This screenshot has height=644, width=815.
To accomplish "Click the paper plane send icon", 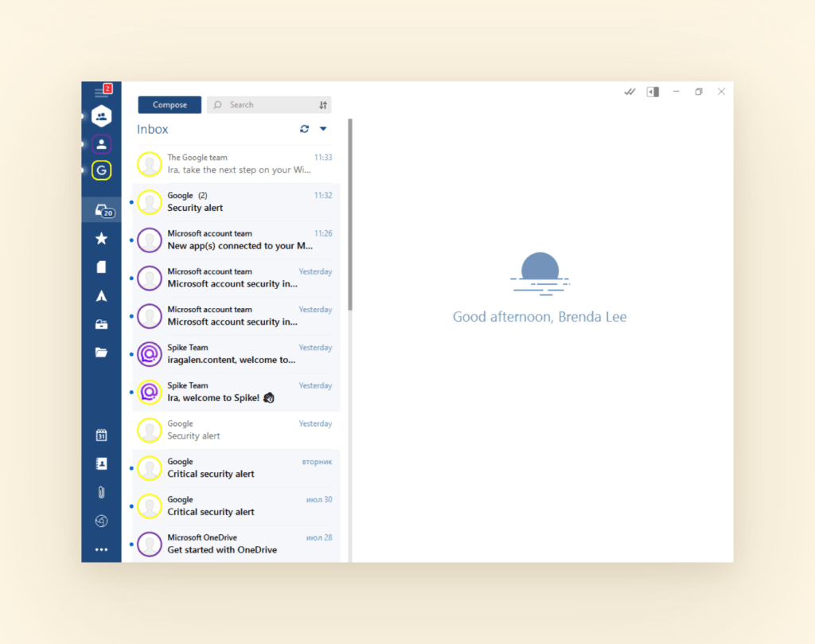I will (101, 295).
